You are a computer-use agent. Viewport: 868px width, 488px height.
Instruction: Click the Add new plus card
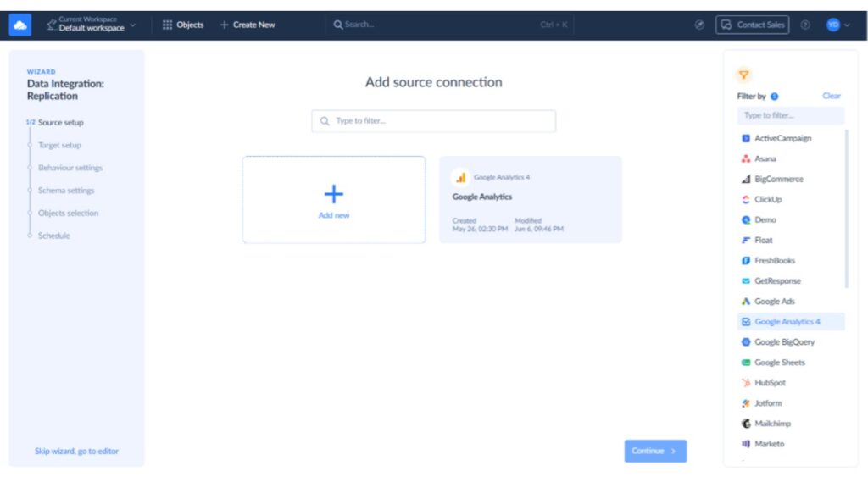pyautogui.click(x=334, y=200)
